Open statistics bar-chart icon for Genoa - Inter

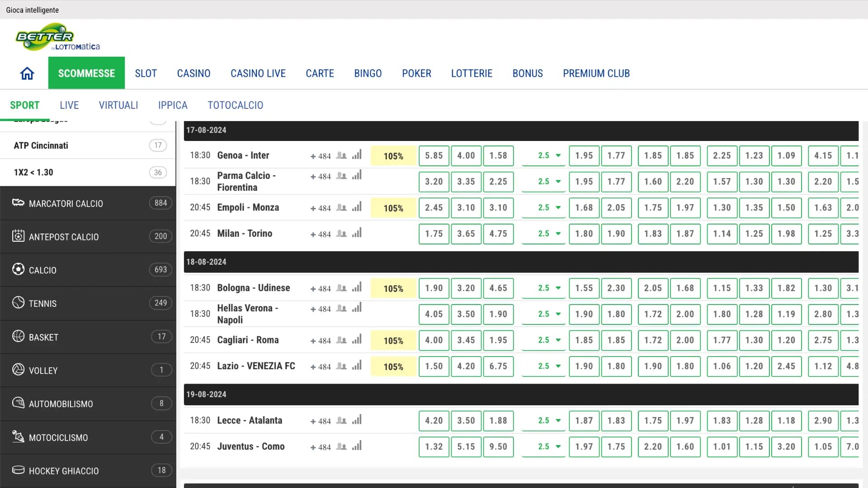click(357, 155)
